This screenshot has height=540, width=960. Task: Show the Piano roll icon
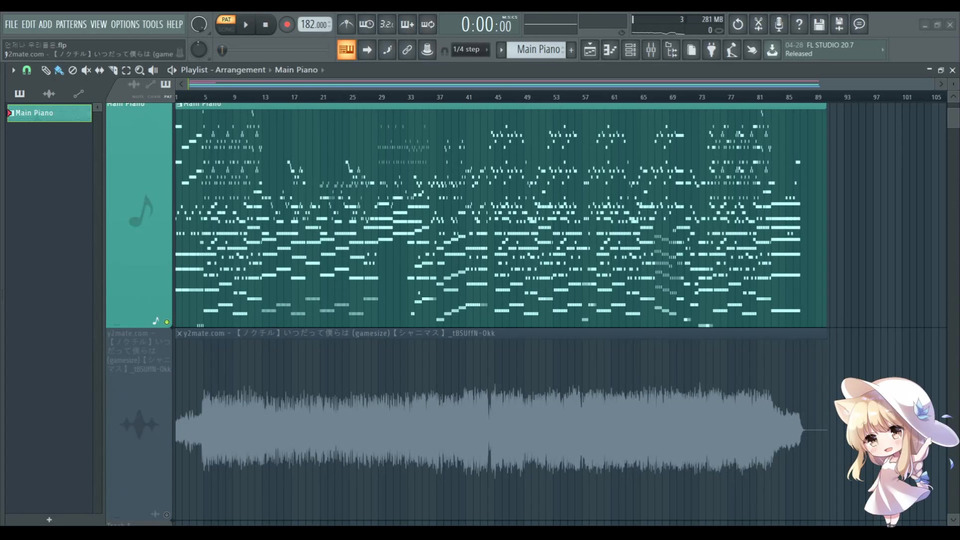610,50
